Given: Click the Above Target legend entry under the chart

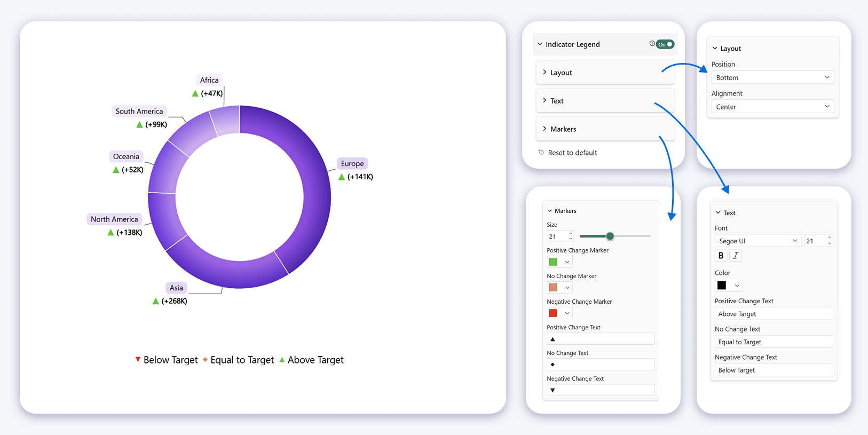Looking at the screenshot, I should pos(312,360).
